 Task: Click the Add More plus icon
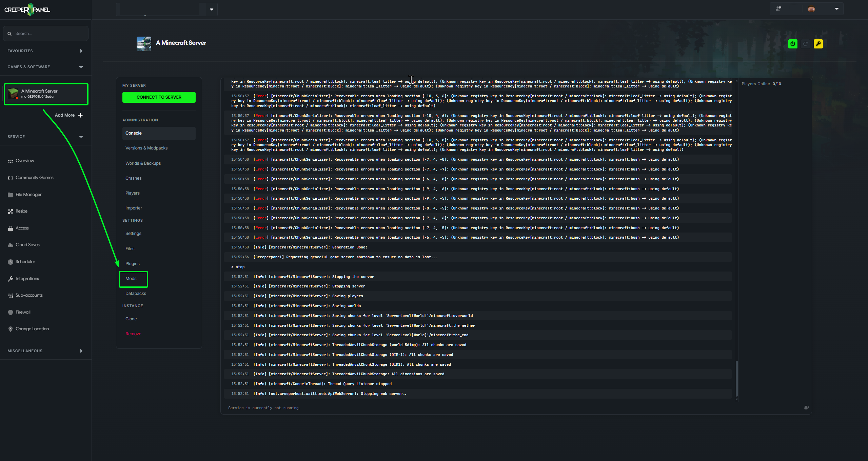click(x=80, y=115)
